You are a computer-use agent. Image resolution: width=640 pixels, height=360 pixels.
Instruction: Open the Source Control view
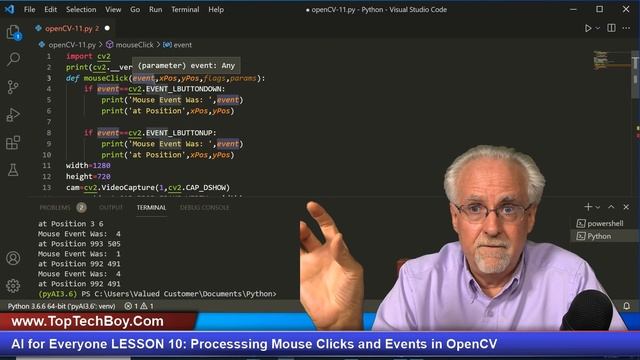point(13,87)
